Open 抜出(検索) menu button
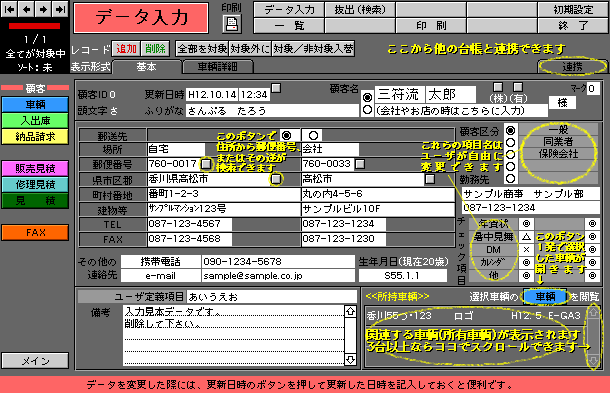The width and height of the screenshot is (610, 393). (x=360, y=9)
